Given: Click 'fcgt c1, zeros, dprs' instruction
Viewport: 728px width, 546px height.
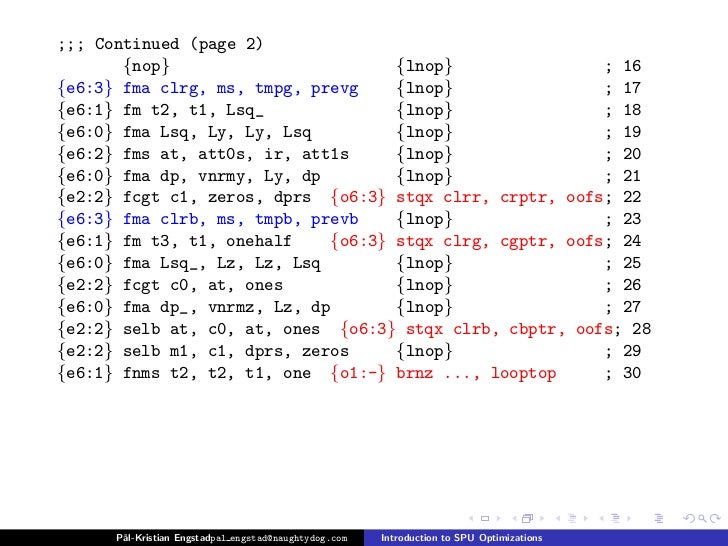Looking at the screenshot, I should click(x=217, y=197).
